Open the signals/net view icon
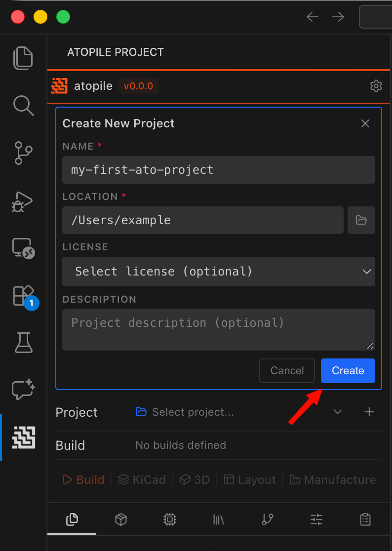392x551 pixels. click(x=267, y=519)
